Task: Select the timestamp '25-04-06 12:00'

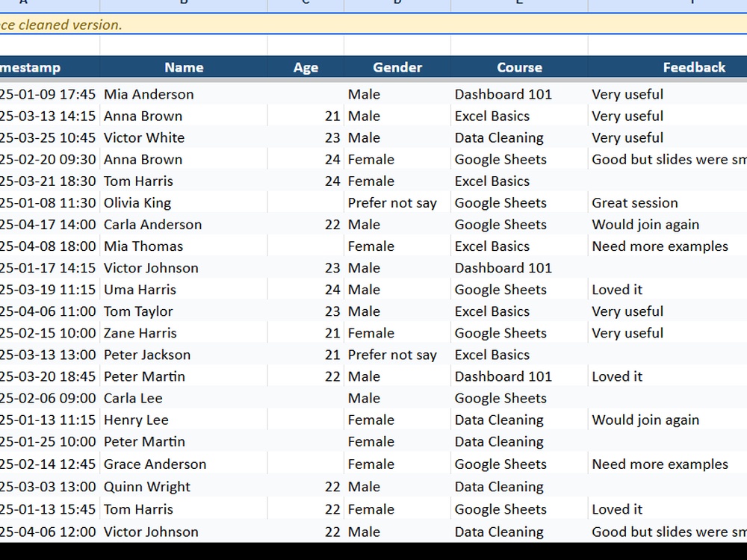Action: pyautogui.click(x=48, y=532)
